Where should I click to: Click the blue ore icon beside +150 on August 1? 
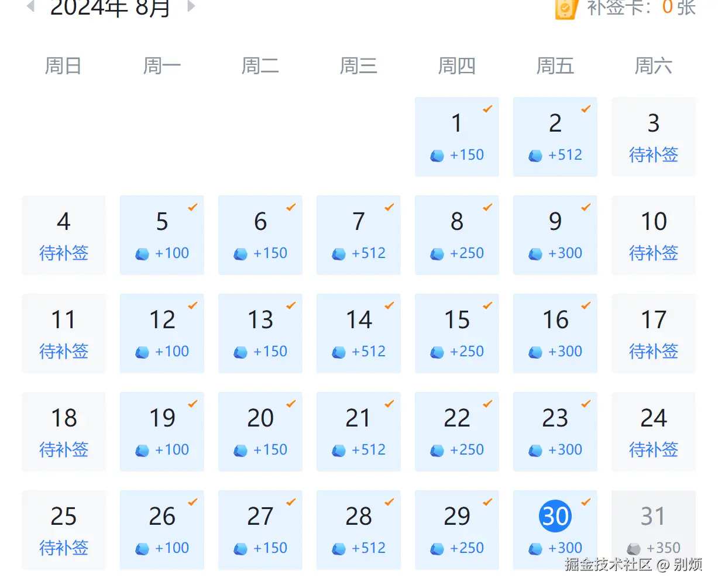pos(436,155)
